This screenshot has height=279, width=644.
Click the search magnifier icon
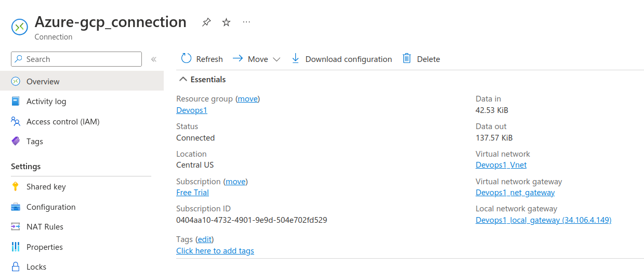(19, 59)
